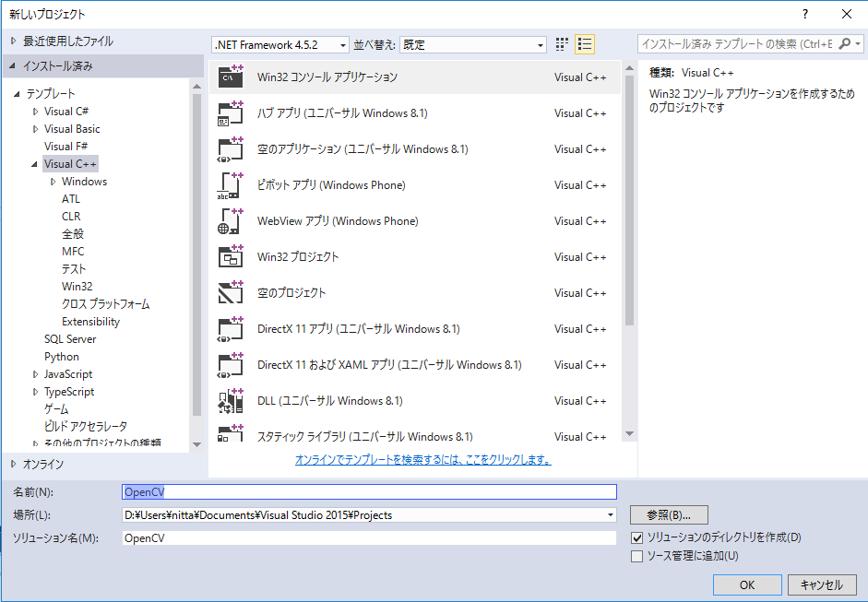This screenshot has height=602, width=868.
Task: Switch to small icons view
Action: point(563,44)
